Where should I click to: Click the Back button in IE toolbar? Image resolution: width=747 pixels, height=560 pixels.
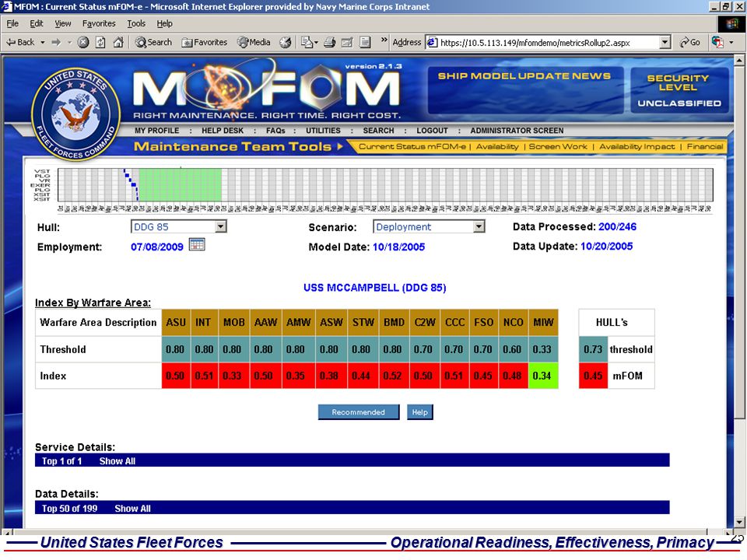click(20, 42)
